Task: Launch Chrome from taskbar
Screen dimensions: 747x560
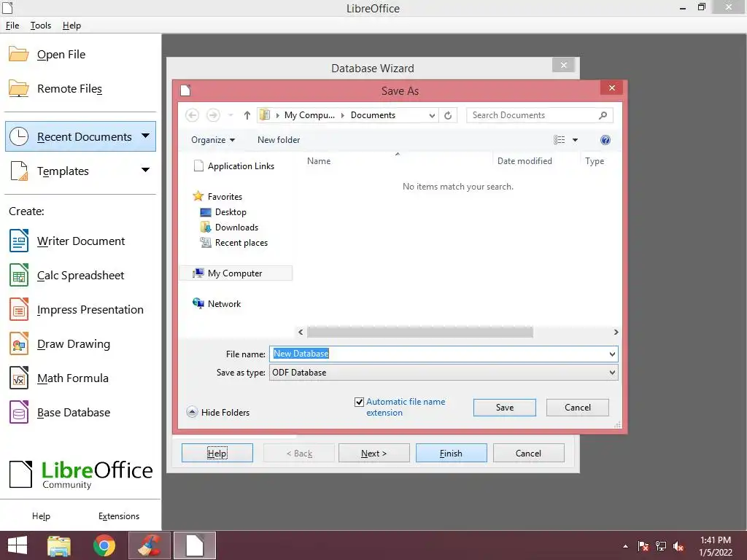Action: pos(104,545)
